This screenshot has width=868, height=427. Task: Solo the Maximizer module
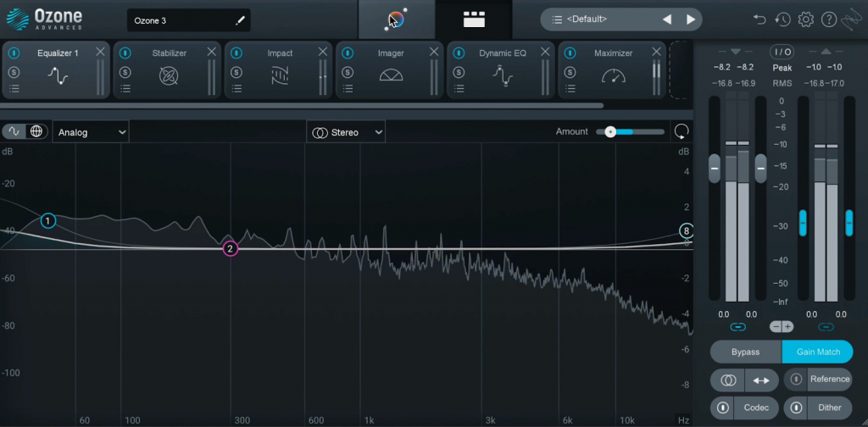[570, 73]
